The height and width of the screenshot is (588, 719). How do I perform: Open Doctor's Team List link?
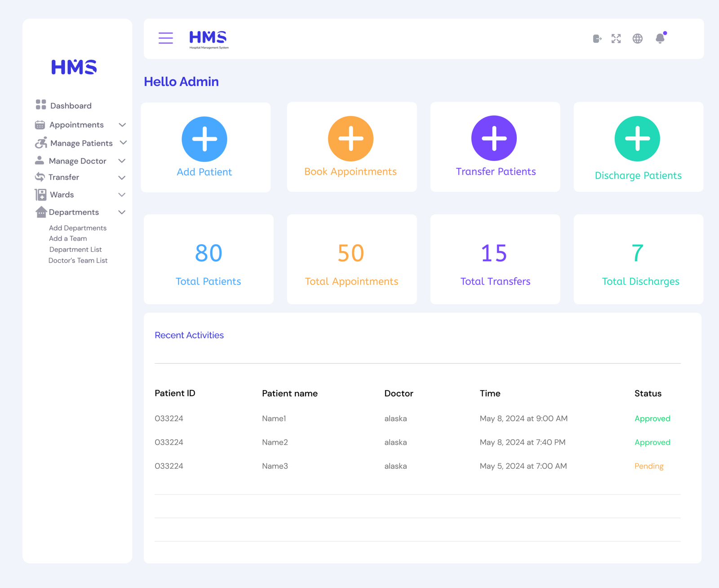(x=78, y=260)
